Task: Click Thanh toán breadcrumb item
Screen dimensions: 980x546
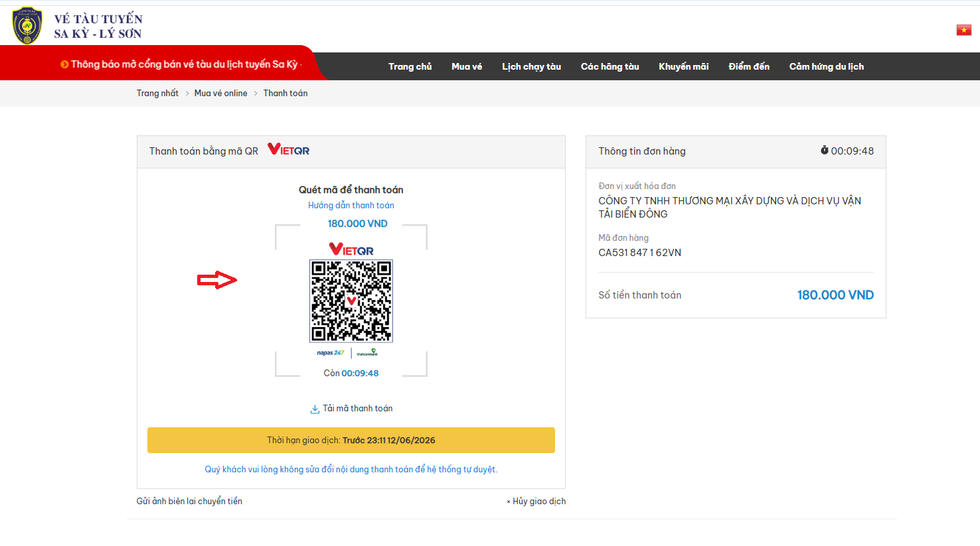Action: [x=286, y=93]
